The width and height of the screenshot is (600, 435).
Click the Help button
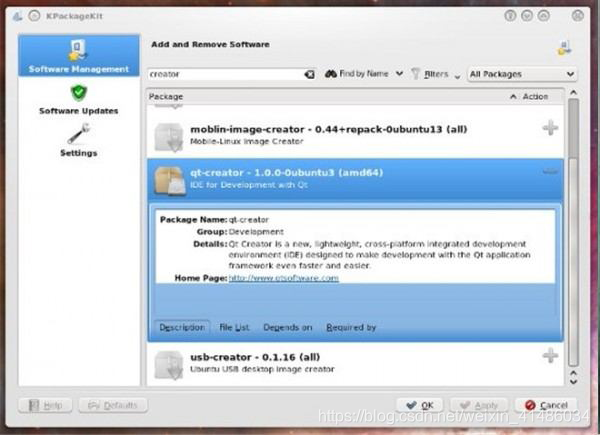(45, 405)
